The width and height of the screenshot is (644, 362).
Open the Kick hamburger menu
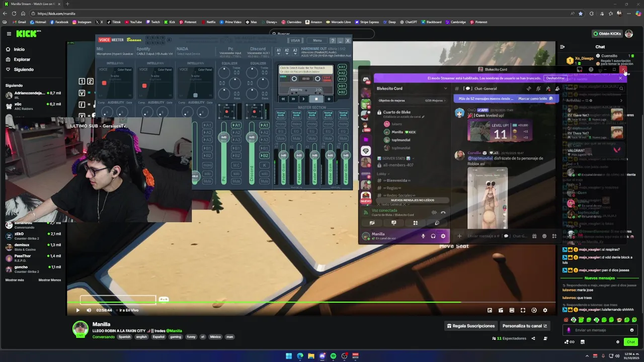pos(9,34)
